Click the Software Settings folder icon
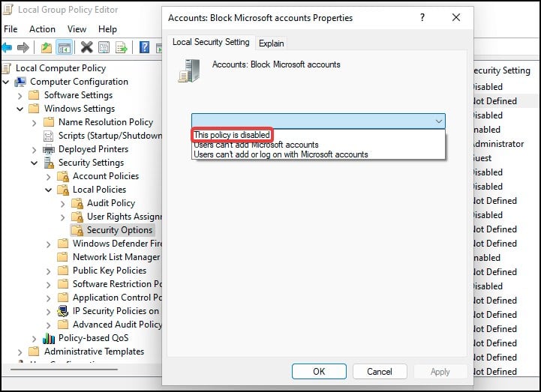 [x=34, y=95]
